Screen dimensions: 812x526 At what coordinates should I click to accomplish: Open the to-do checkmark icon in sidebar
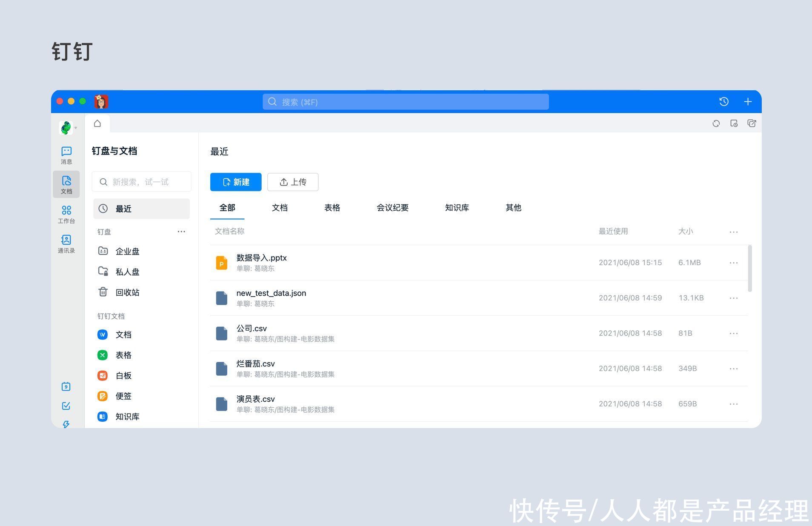(66, 406)
